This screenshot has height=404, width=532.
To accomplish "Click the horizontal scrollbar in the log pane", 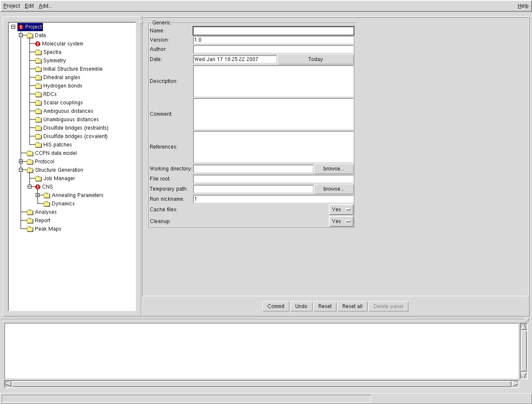I will pyautogui.click(x=261, y=384).
